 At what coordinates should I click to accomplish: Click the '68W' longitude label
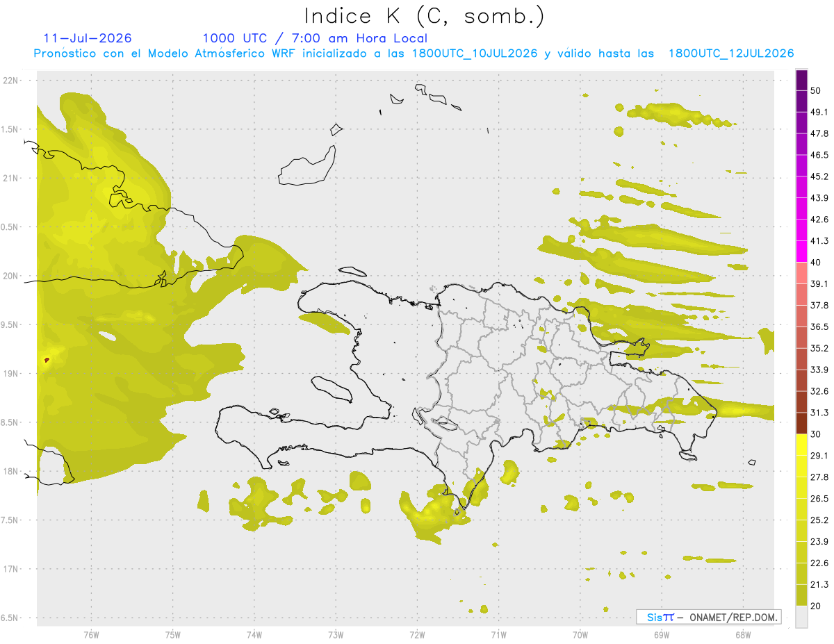coord(742,635)
